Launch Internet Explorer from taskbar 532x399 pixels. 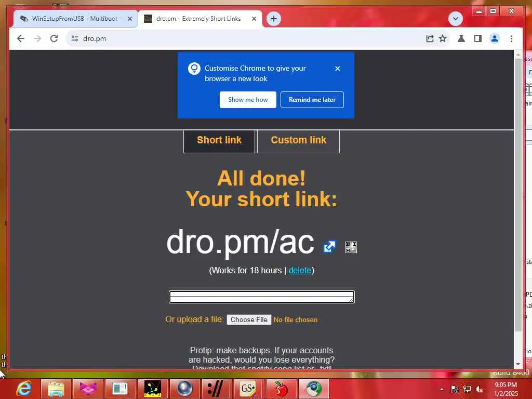point(24,389)
